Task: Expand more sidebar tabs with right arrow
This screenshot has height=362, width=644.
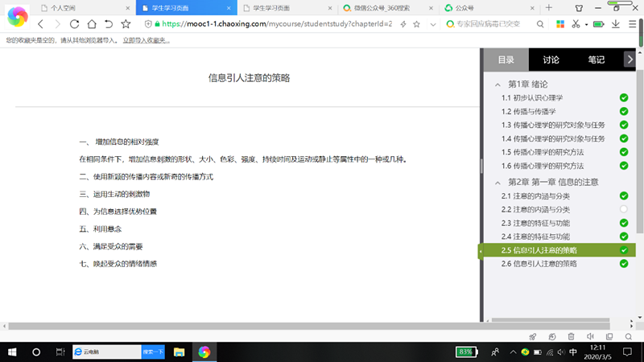Action: (630, 60)
